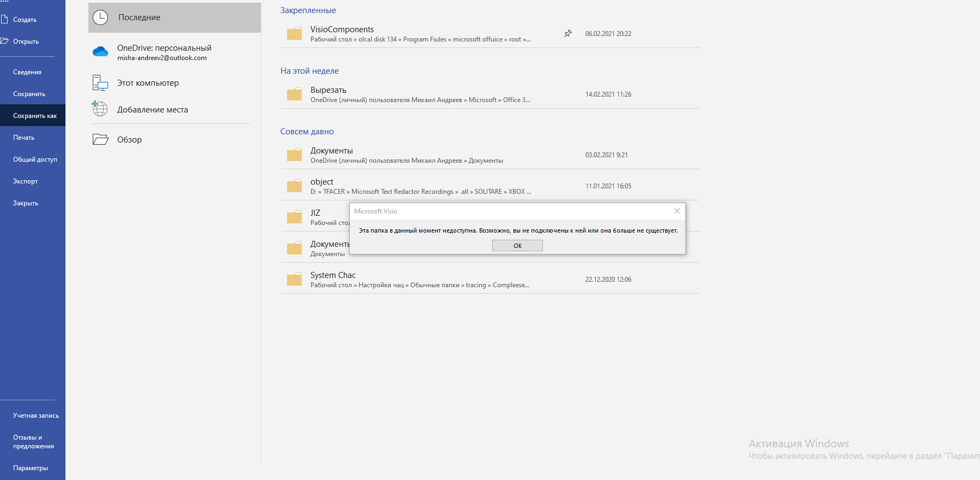The height and width of the screenshot is (480, 980).
Task: Close the Microsoft Visio dialog with X
Action: click(x=677, y=211)
